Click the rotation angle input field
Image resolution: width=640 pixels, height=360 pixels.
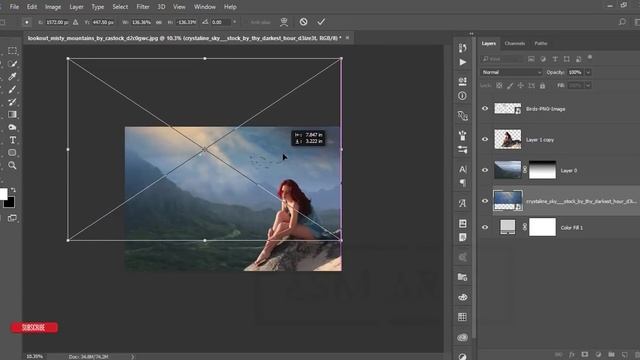[222, 22]
